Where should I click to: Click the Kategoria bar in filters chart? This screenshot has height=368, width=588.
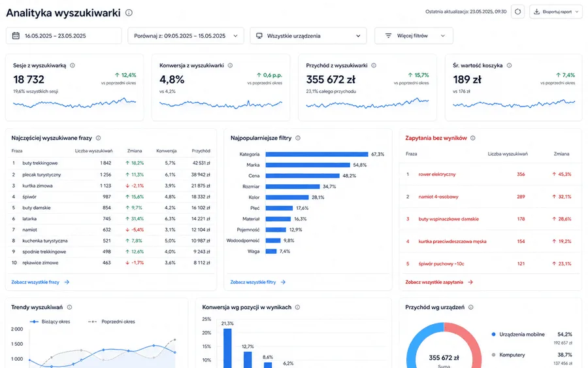click(x=317, y=154)
